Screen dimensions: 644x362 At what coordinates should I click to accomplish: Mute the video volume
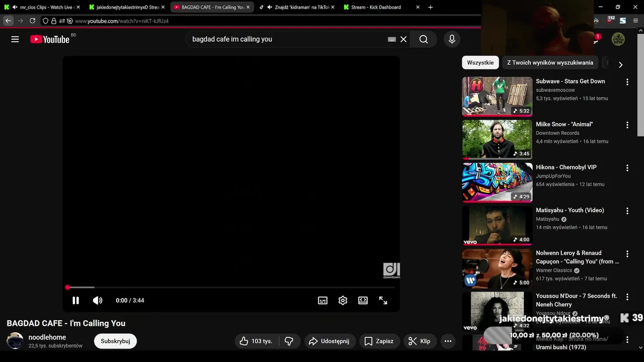[x=98, y=300]
